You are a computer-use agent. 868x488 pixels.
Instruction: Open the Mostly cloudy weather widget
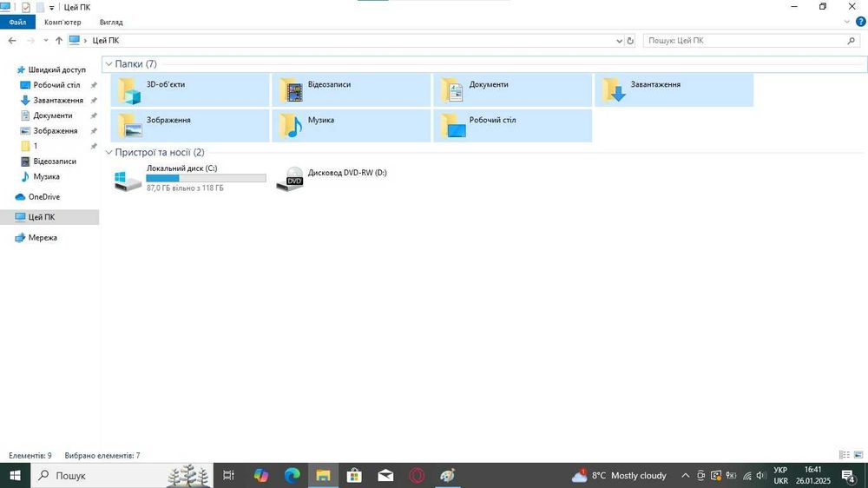(x=619, y=475)
